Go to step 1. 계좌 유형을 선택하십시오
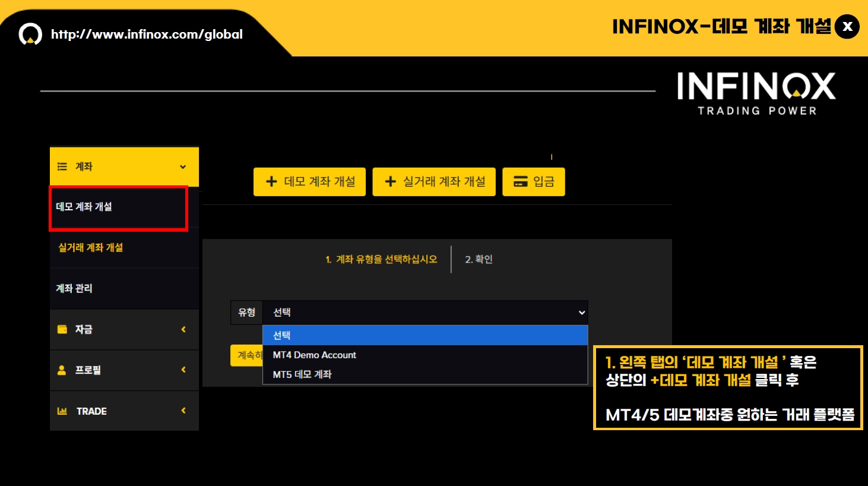 coord(381,260)
